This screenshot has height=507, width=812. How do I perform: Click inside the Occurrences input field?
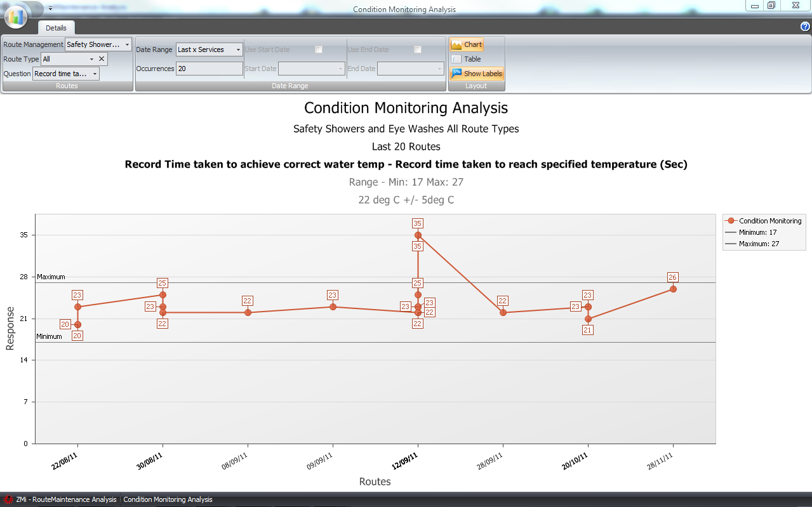(210, 69)
